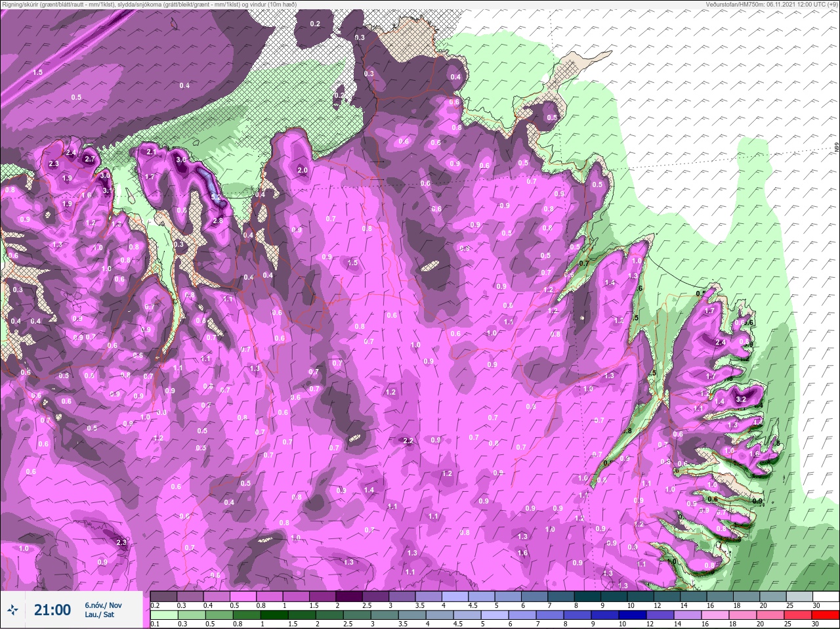Pick the darkest green swatch in lower legend
The height and width of the screenshot is (629, 840).
click(276, 616)
